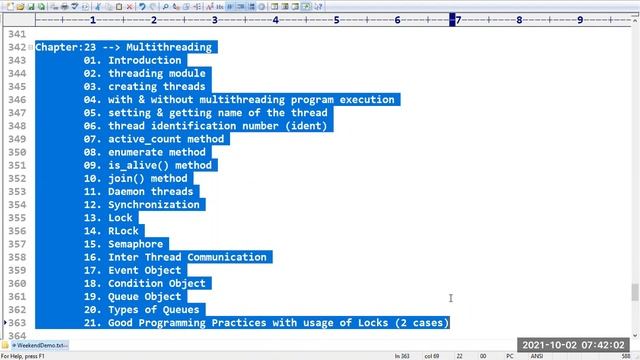640x360 pixels.
Task: Click the '03. creating threads' line
Action: (x=144, y=87)
